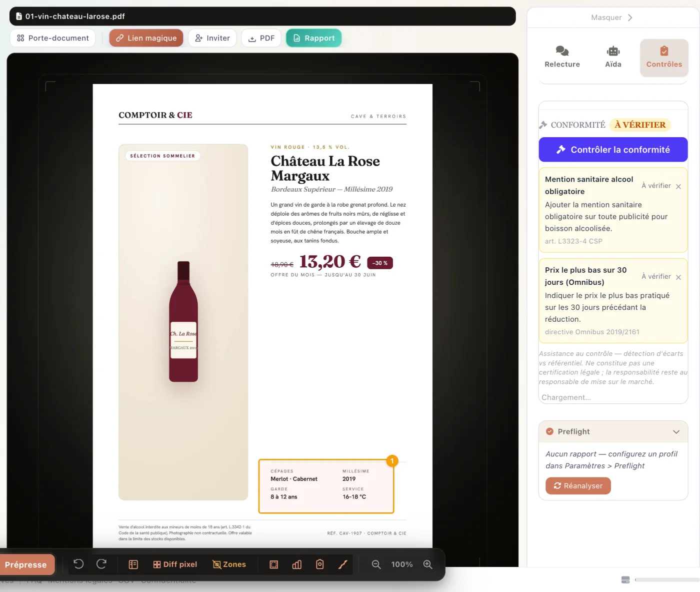Click the Lien magique button
Image resolution: width=700 pixels, height=592 pixels.
(146, 38)
